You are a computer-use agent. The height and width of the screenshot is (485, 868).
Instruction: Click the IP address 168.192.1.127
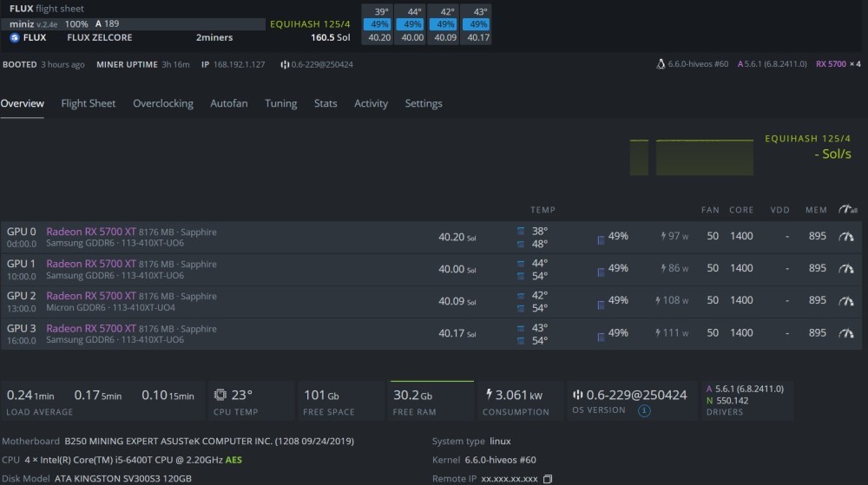(240, 65)
